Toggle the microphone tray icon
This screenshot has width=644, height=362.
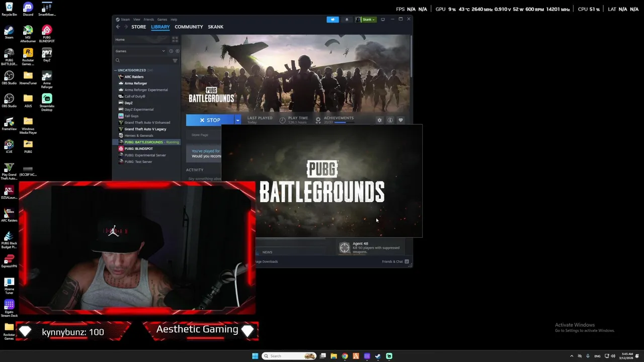[x=588, y=356]
